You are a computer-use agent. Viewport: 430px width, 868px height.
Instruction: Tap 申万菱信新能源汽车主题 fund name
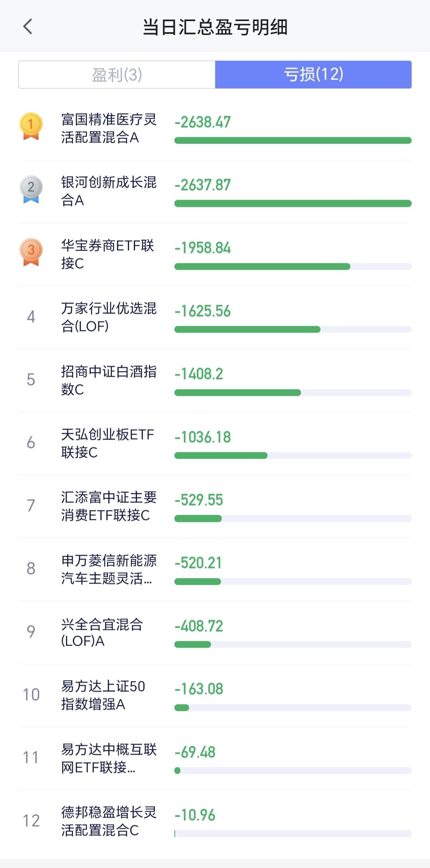point(108,569)
